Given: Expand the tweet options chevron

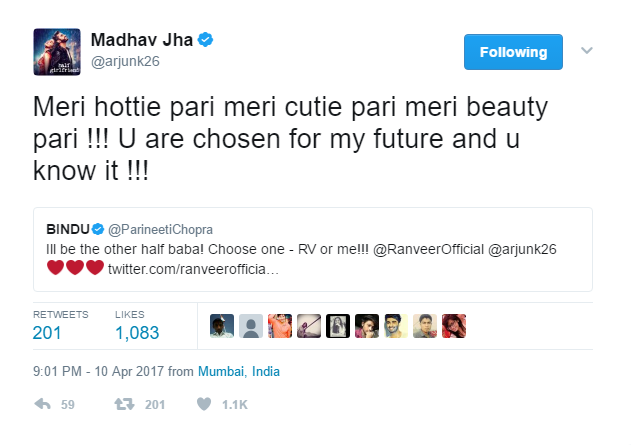Looking at the screenshot, I should click(x=587, y=50).
